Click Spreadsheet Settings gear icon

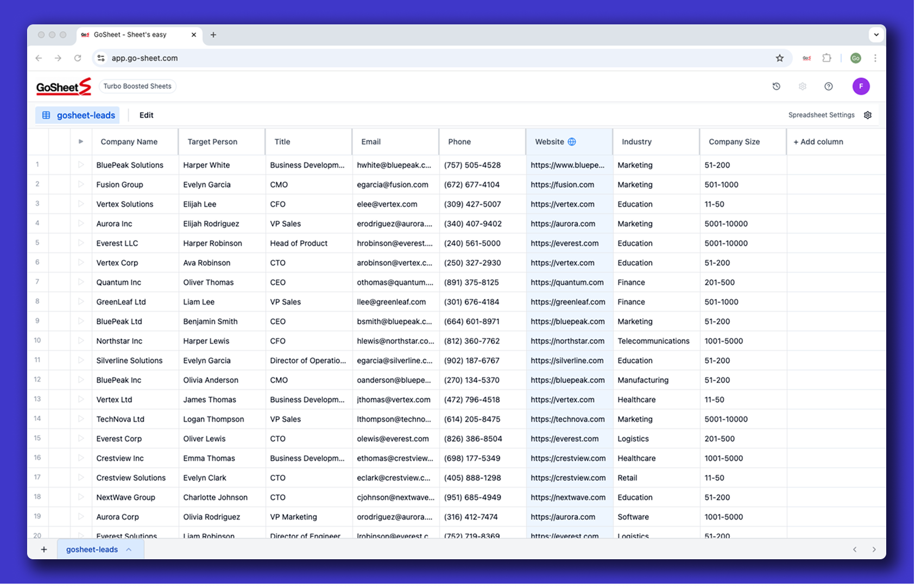click(x=868, y=115)
